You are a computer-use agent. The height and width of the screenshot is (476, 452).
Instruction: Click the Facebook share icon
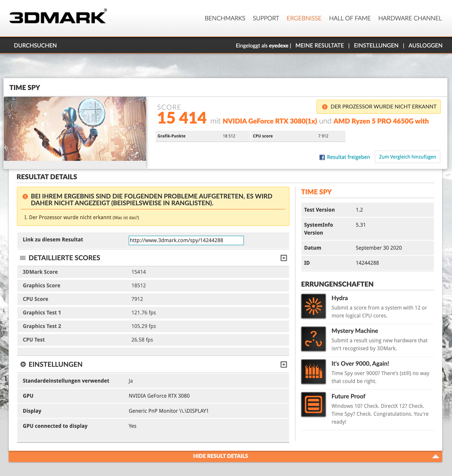click(x=322, y=157)
